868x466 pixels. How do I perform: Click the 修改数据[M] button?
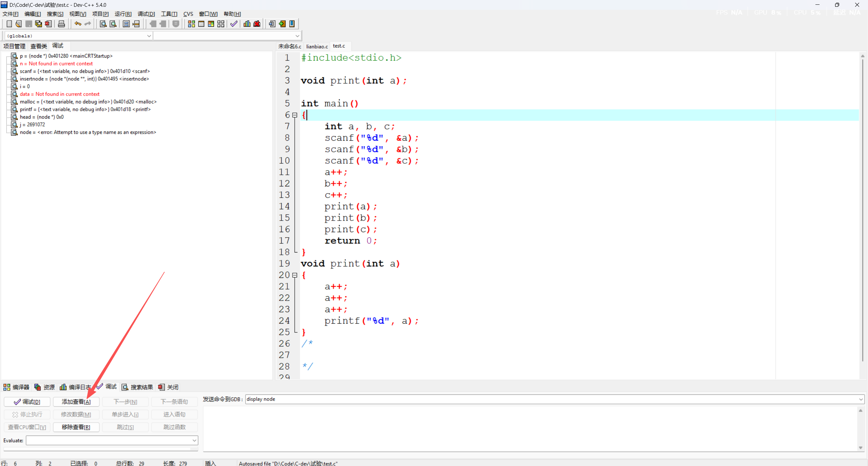[x=76, y=414]
